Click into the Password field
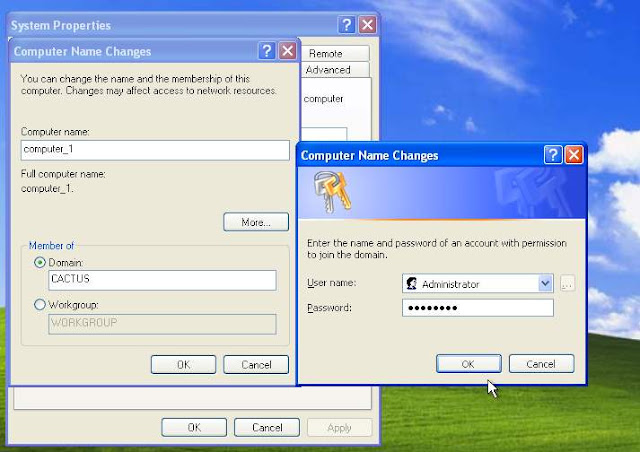 [478, 308]
